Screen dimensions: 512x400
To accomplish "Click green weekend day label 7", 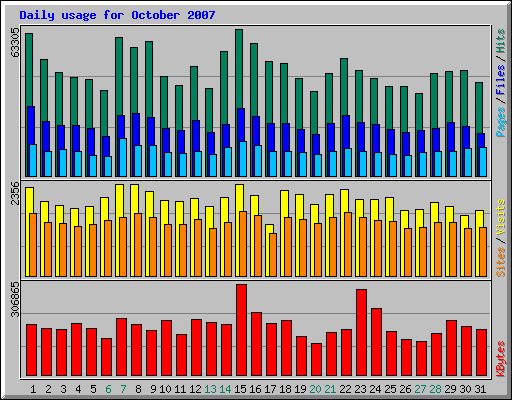I will click(x=123, y=389).
